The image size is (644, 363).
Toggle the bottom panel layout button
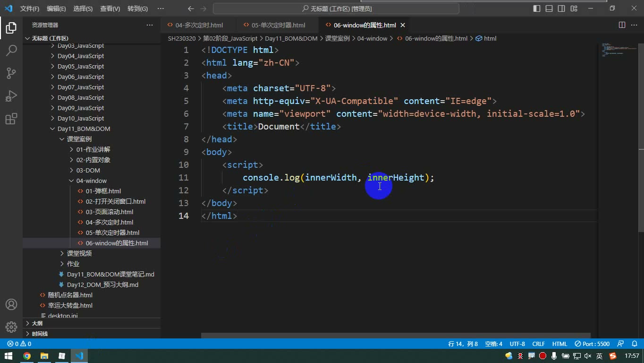pyautogui.click(x=549, y=9)
